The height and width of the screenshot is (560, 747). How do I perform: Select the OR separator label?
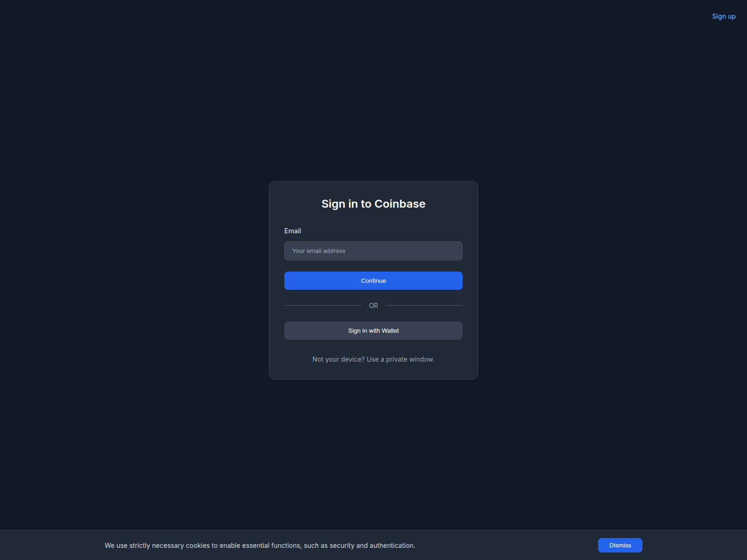click(373, 306)
